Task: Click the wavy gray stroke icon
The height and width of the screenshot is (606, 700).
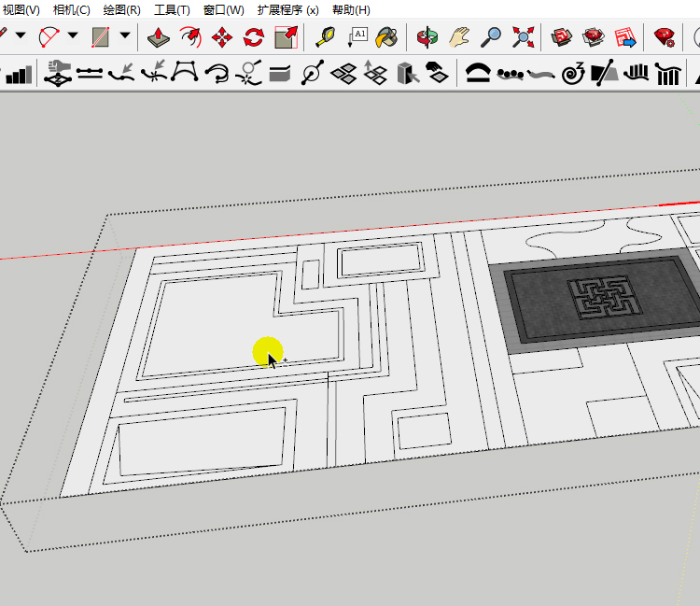Action: coord(541,74)
